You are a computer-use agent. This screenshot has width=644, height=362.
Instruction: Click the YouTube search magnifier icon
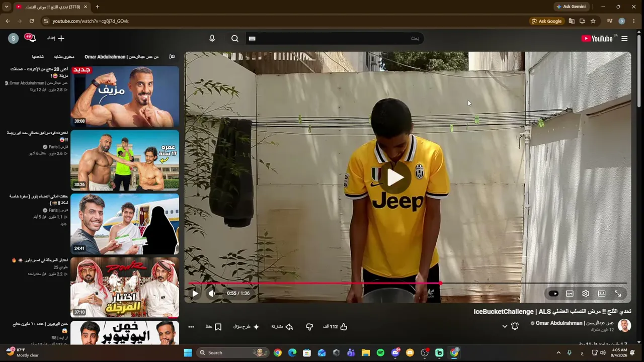pyautogui.click(x=235, y=38)
